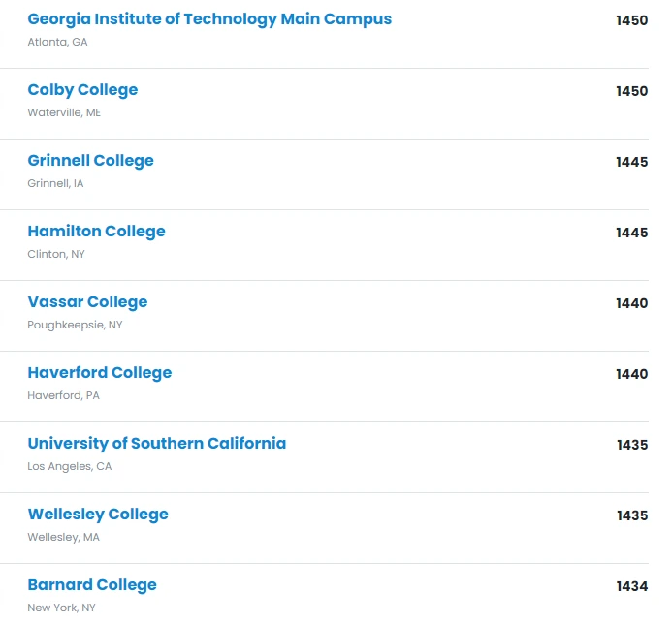
Task: Open Georgia Institute of Technology Main Campus link
Action: [x=209, y=19]
